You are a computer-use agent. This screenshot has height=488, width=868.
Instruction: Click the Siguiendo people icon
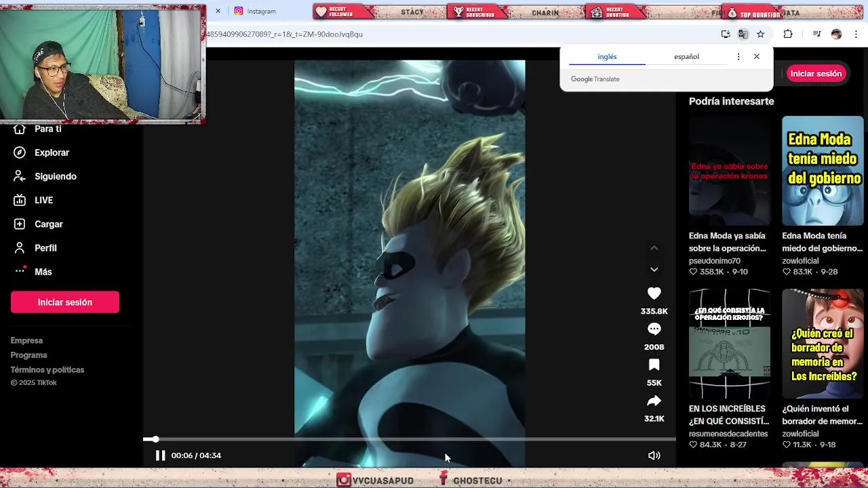pos(20,176)
